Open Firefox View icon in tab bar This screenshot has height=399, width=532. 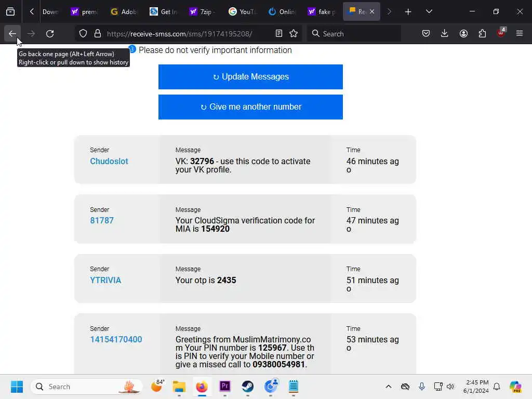[10, 11]
